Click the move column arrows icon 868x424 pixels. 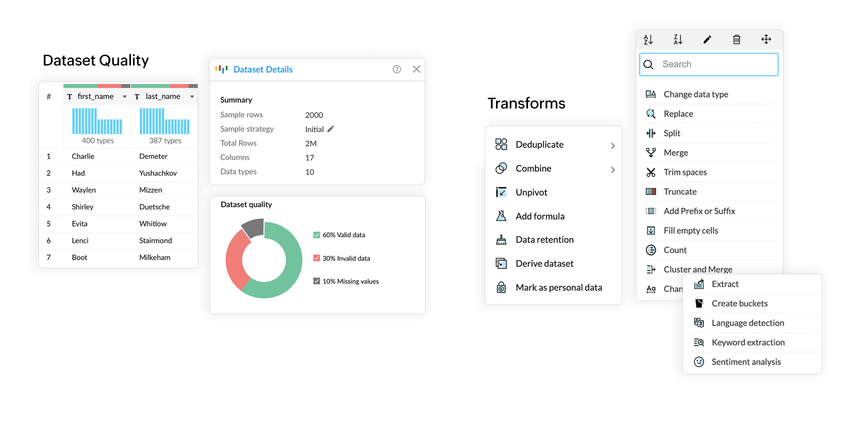(766, 39)
